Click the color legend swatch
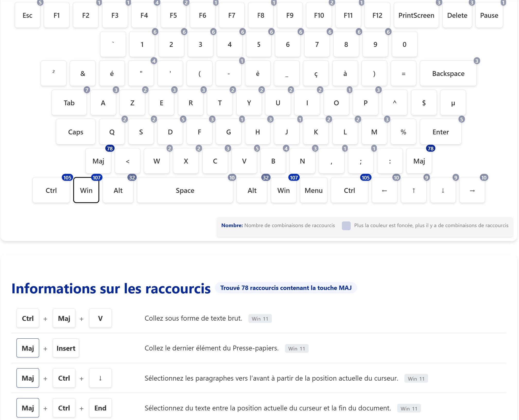Viewport: 519px width, 420px height. click(x=346, y=226)
